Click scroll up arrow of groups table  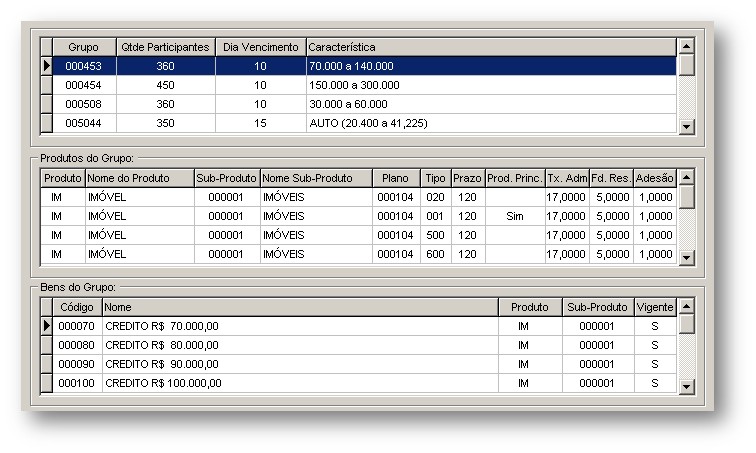click(x=686, y=46)
